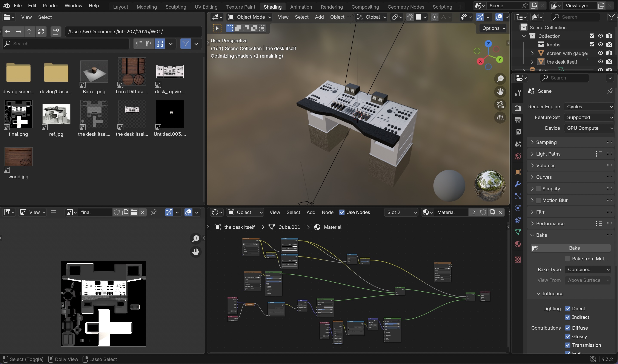
Task: Open the Object properties tab
Action: pyautogui.click(x=518, y=172)
